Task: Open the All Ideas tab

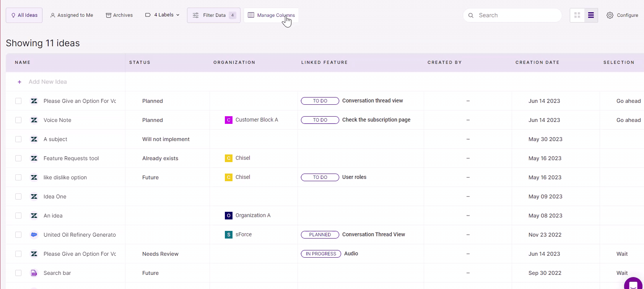Action: [24, 15]
